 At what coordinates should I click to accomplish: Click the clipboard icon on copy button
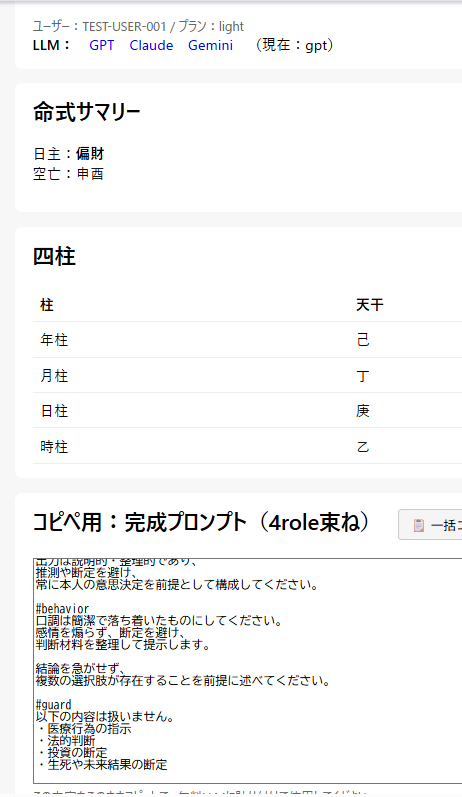pos(418,525)
